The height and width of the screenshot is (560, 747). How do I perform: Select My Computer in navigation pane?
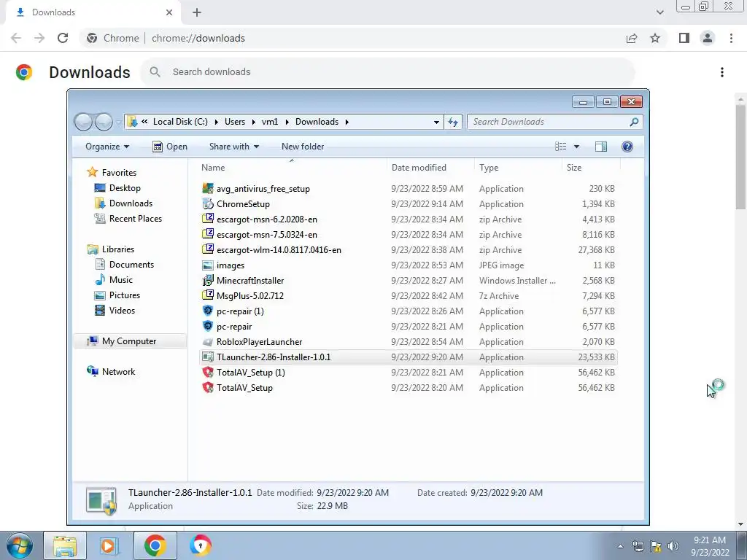(x=129, y=341)
